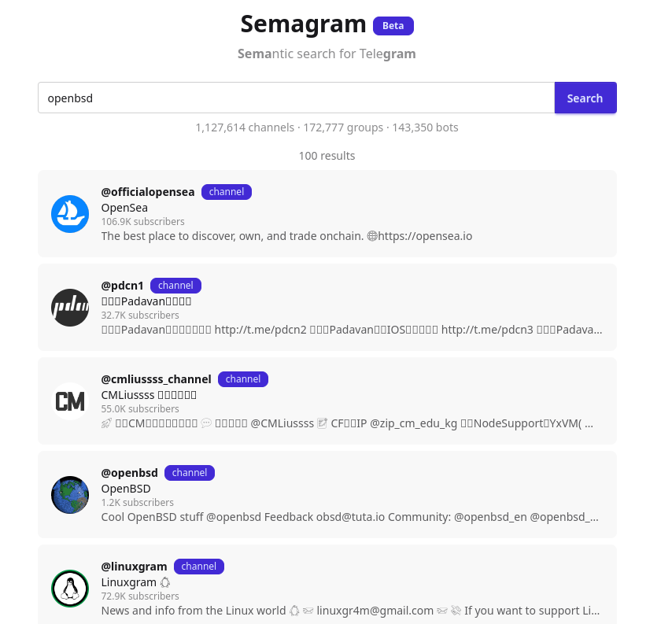Screen dimensions: 672x624
Task: Click the Semagram page title
Action: coord(303,24)
